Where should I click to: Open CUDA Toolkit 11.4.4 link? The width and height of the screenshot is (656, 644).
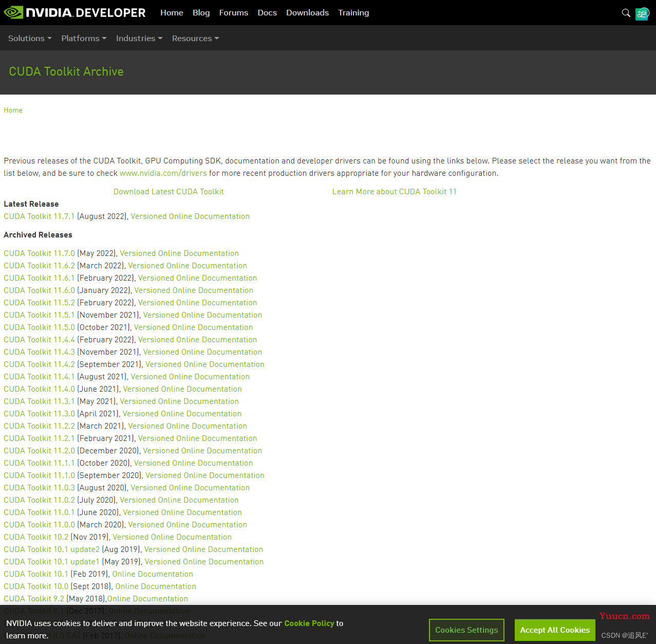39,340
